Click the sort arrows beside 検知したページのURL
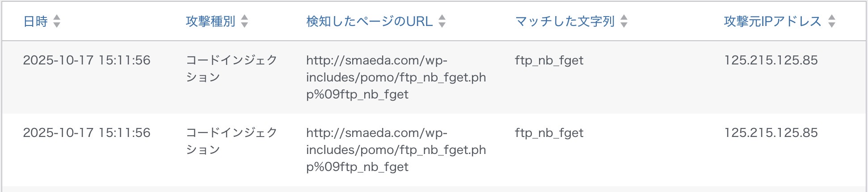Screen dimensions: 868x192 click(442, 21)
